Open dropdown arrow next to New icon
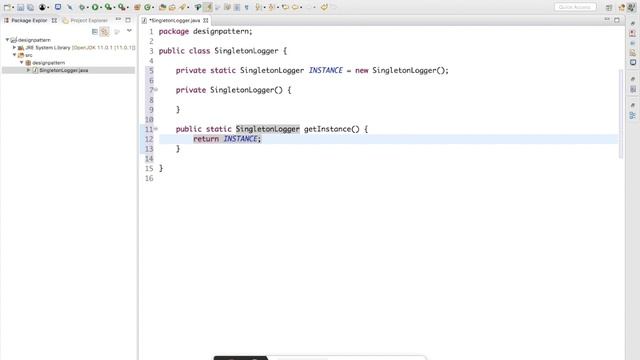The width and height of the screenshot is (640, 360). 13,7
